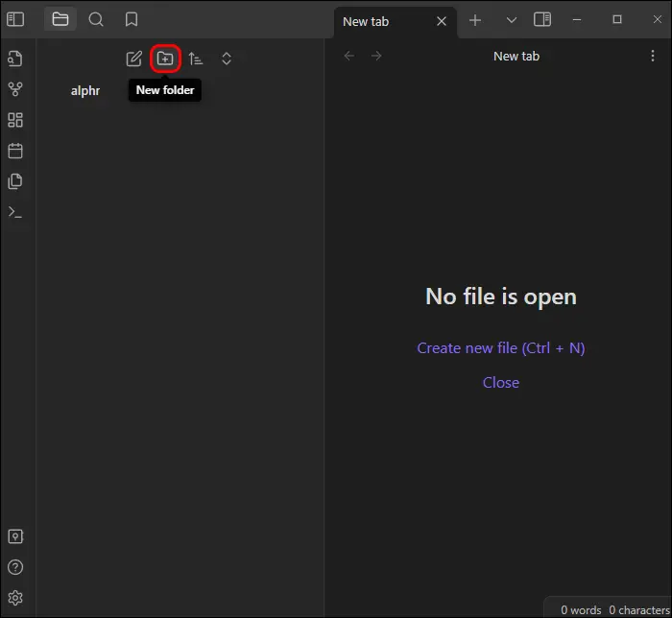Navigate forward with right arrow

[x=376, y=56]
